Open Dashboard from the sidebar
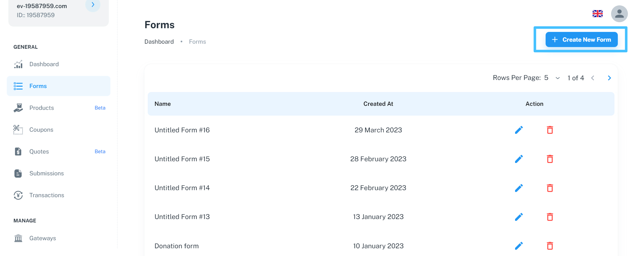This screenshot has height=256, width=644. click(x=58, y=64)
